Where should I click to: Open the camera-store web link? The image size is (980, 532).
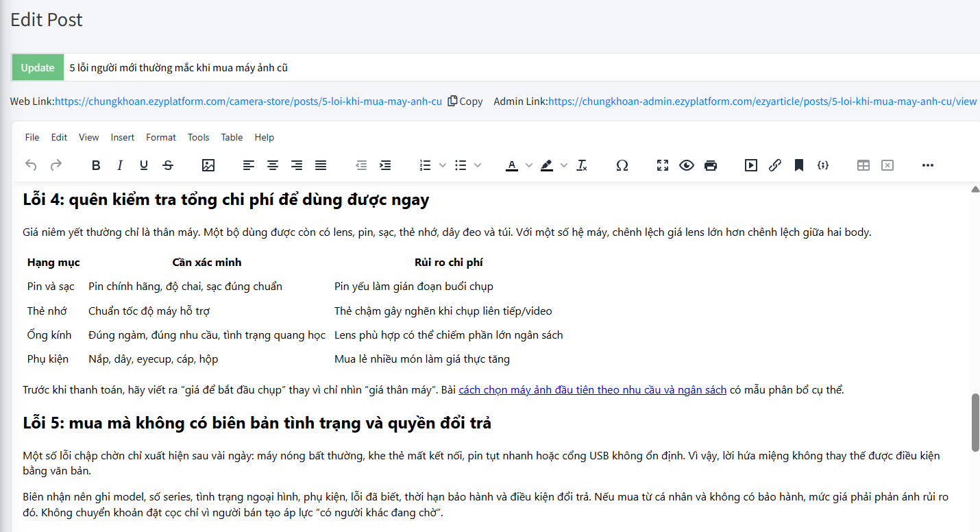(248, 101)
